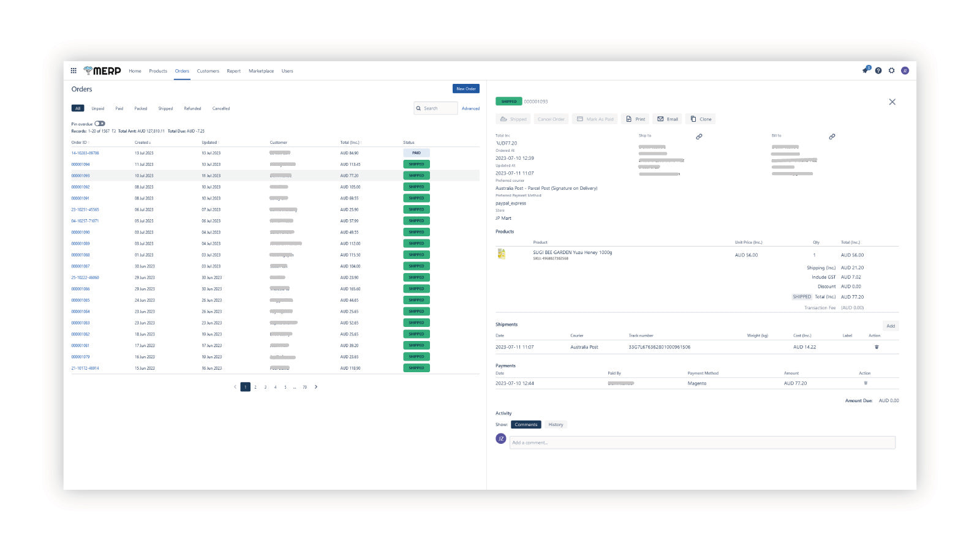Image resolution: width=980 pixels, height=551 pixels.
Task: Go to page 2 of orders
Action: coord(255,387)
